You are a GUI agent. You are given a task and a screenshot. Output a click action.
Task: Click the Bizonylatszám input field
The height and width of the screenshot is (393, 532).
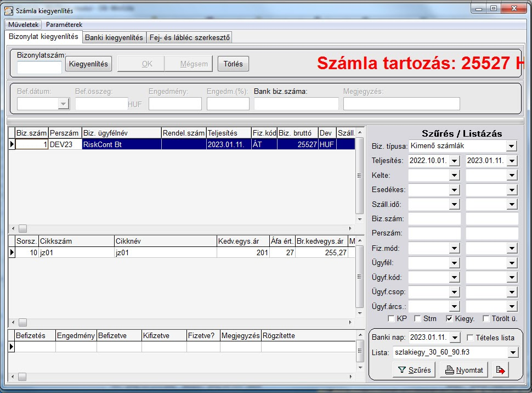pos(39,67)
